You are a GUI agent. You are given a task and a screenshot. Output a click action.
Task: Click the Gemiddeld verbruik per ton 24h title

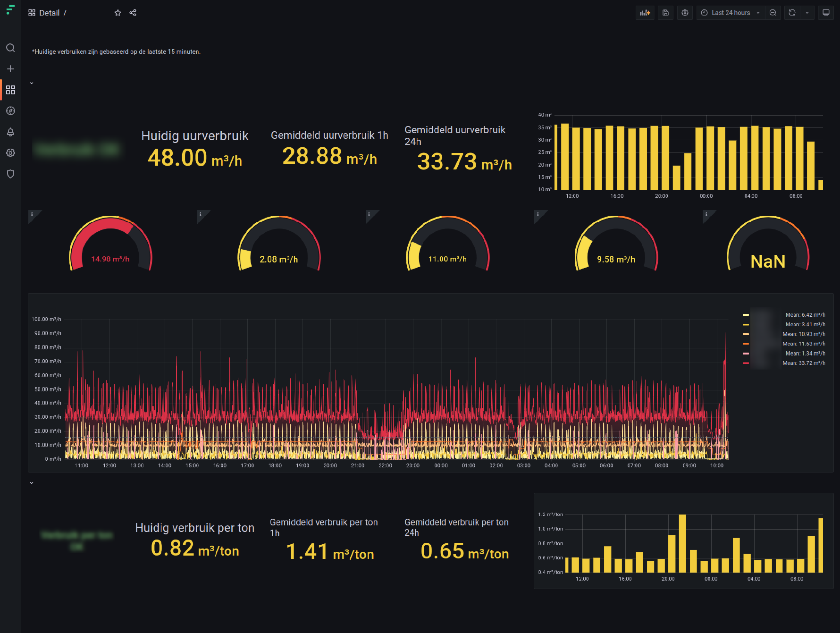coord(456,527)
